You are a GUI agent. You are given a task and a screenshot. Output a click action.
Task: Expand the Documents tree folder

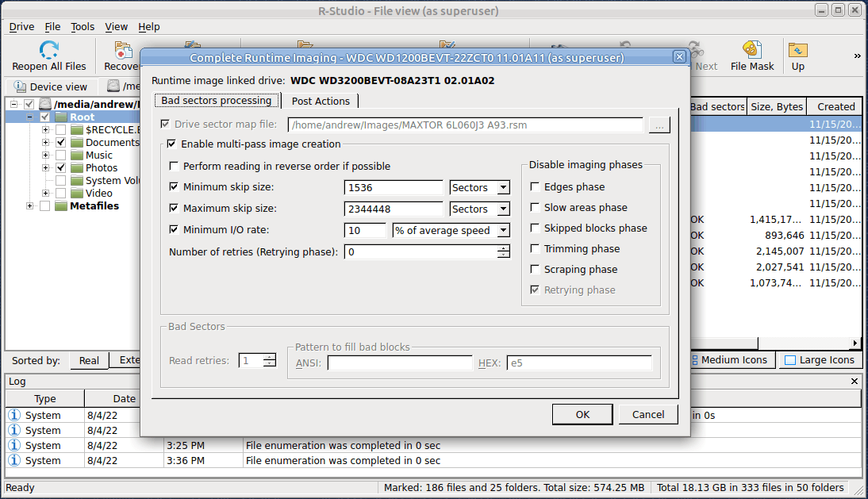click(x=45, y=142)
